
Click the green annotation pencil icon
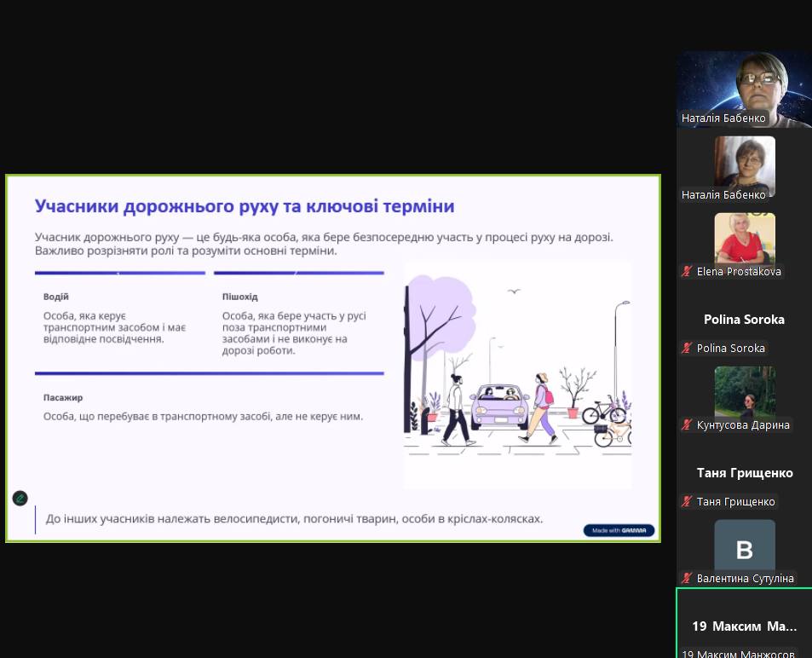[x=20, y=499]
